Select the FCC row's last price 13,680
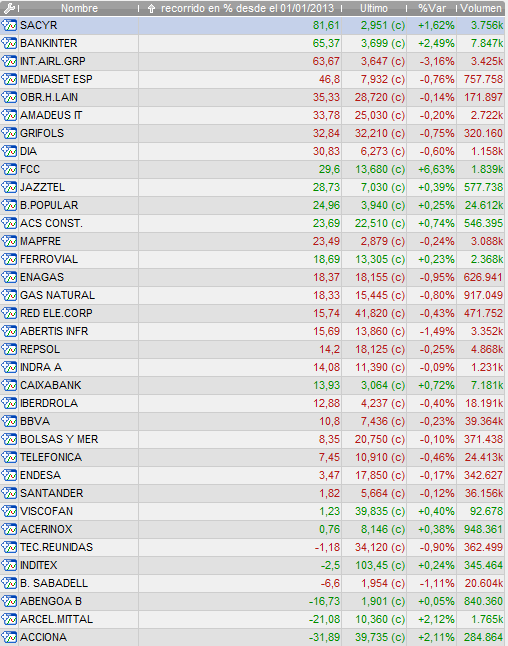This screenshot has height=646, width=508. pos(380,169)
